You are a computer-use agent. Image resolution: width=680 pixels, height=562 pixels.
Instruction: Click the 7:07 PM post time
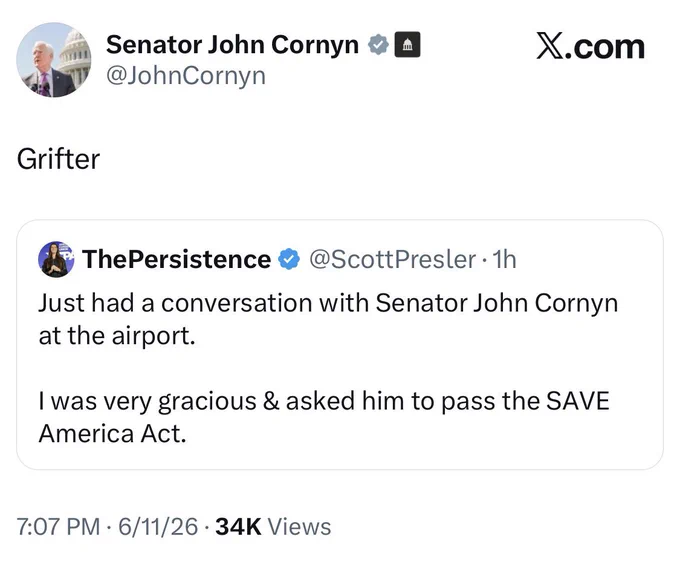point(59,527)
